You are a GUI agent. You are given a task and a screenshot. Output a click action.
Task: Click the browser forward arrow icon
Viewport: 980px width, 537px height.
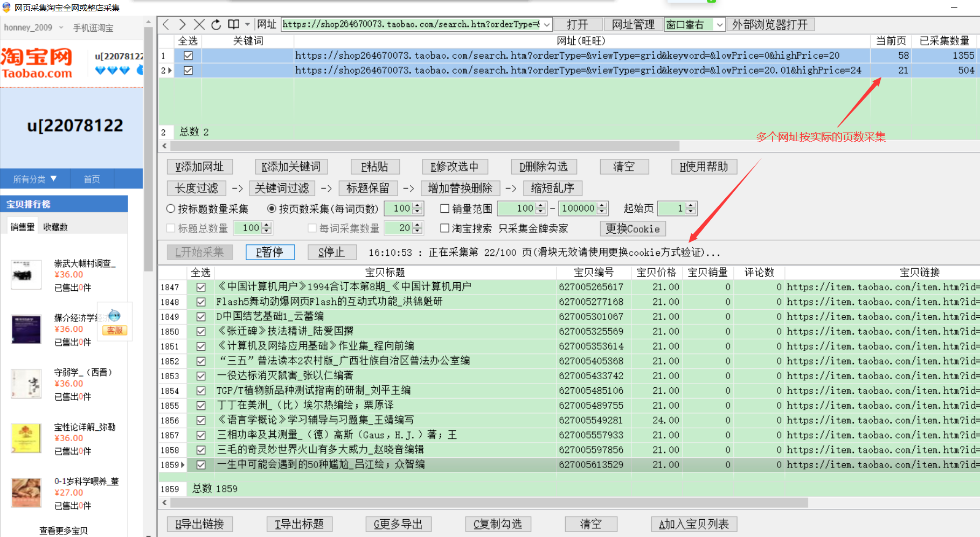182,25
